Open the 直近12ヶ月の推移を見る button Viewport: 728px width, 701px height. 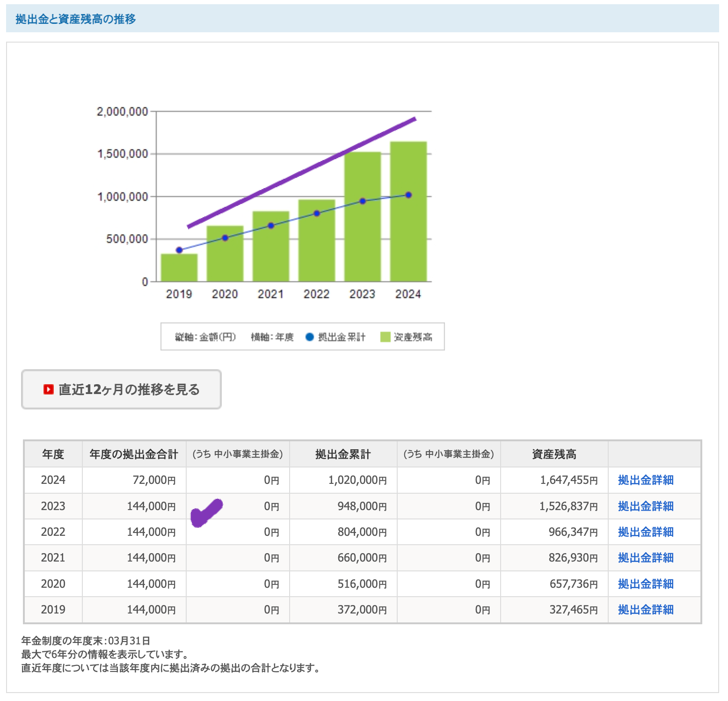click(x=121, y=389)
